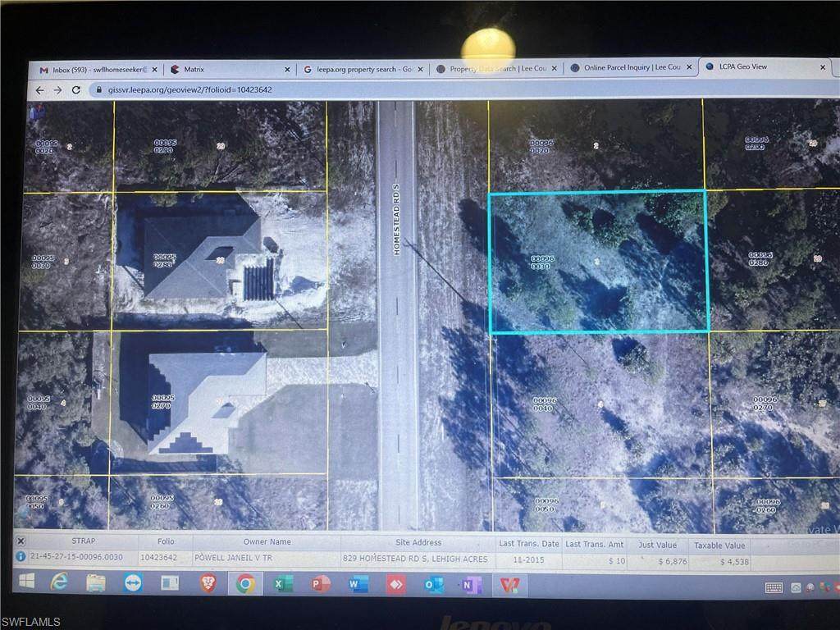The width and height of the screenshot is (840, 630).
Task: Click the browser back arrow
Action: 39,89
